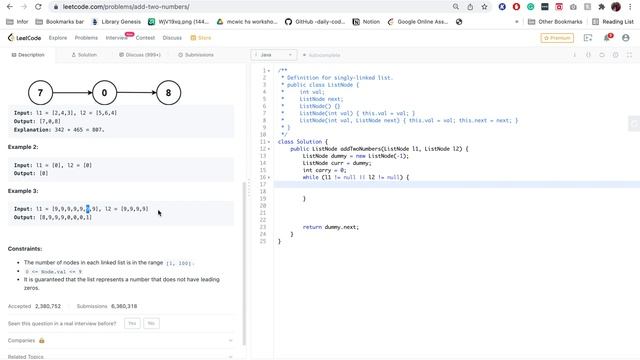Collapse the while loop fold at line 16
The width and height of the screenshot is (640, 360).
click(269, 177)
